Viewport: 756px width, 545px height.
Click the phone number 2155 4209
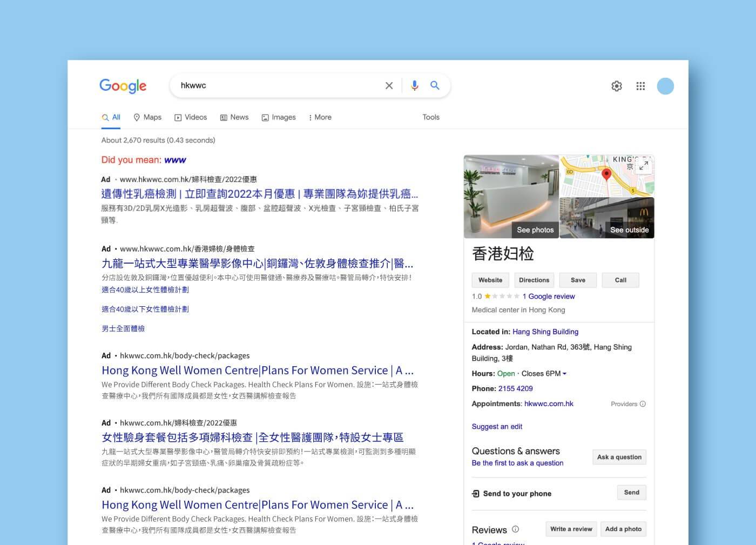(x=516, y=388)
